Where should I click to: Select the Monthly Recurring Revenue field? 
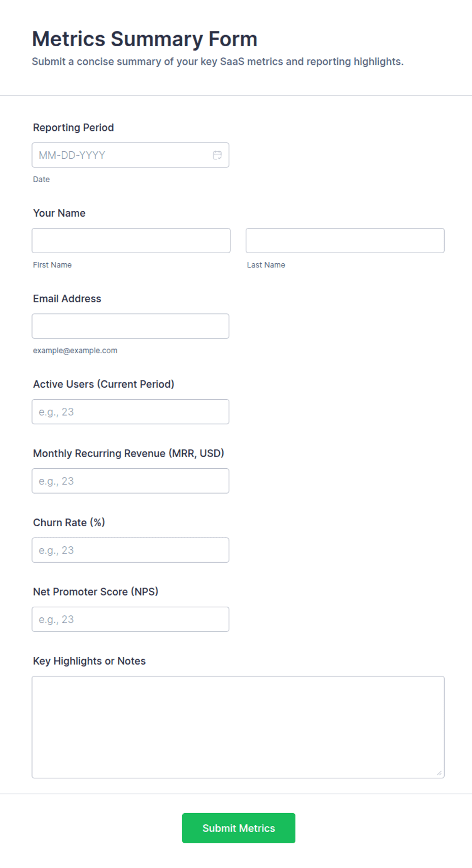click(x=130, y=481)
